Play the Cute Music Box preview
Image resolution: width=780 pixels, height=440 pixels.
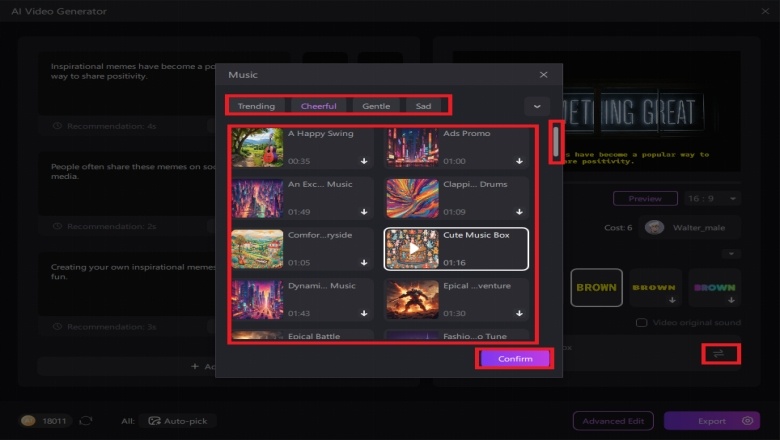coord(416,249)
